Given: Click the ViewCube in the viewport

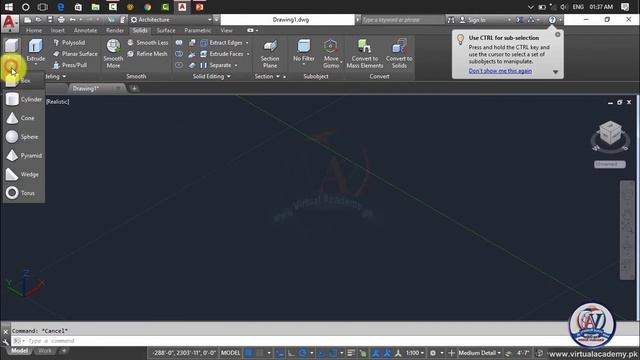Looking at the screenshot, I should coord(610,132).
